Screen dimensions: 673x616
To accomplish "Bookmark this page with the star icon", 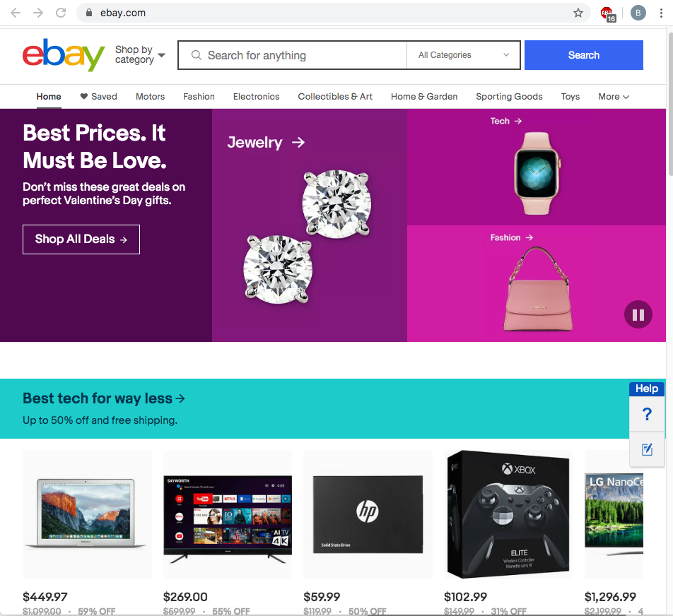I will tap(578, 13).
